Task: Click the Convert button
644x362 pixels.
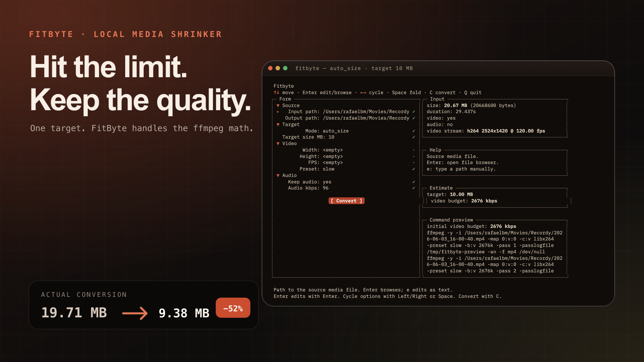Action: pyautogui.click(x=347, y=201)
